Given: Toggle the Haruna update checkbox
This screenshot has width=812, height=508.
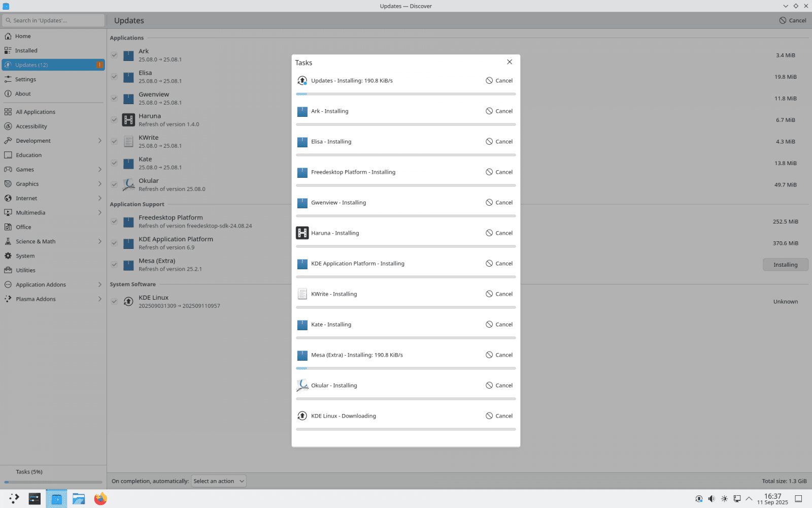Looking at the screenshot, I should point(114,120).
